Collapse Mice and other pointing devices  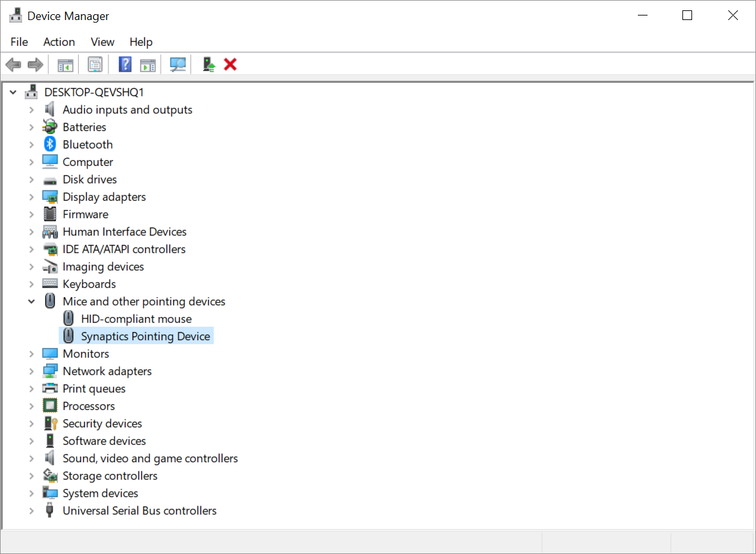point(32,302)
